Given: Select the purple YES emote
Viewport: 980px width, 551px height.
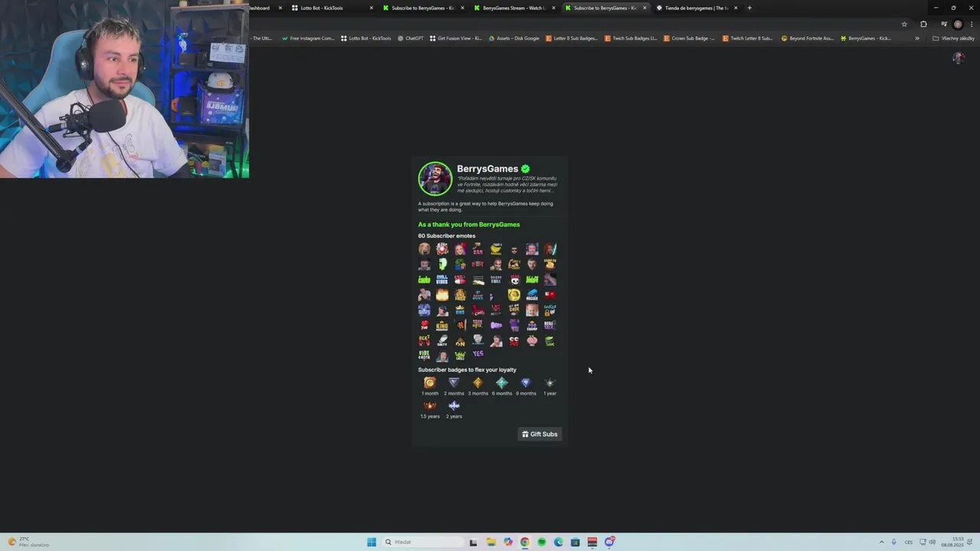Looking at the screenshot, I should coord(478,354).
